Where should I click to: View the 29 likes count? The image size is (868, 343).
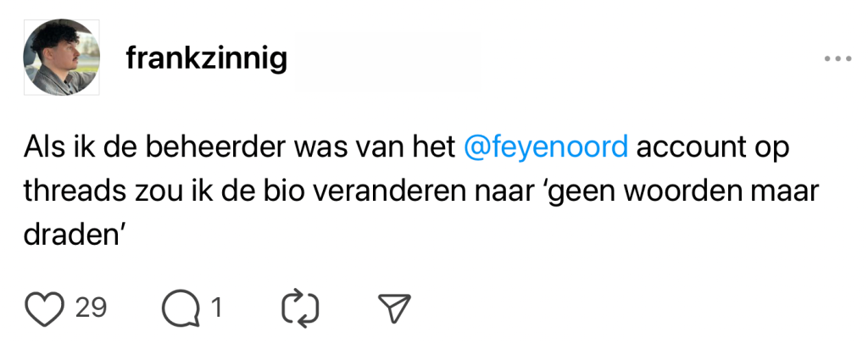point(91,308)
